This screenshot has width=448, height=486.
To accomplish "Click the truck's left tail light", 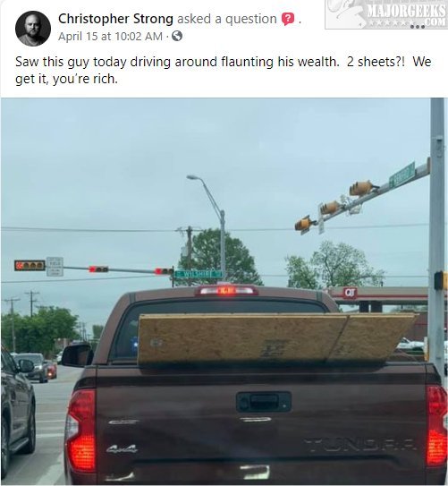I will tap(80, 430).
